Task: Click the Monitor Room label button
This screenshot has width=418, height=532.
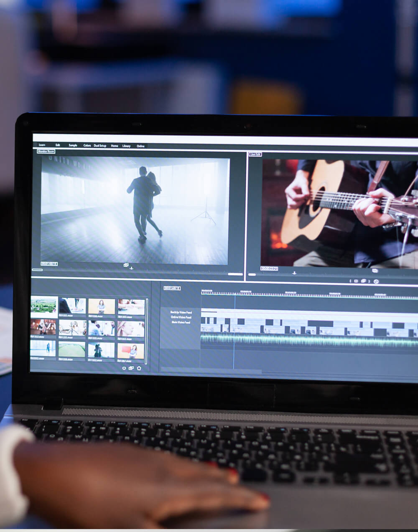Action: [46, 151]
